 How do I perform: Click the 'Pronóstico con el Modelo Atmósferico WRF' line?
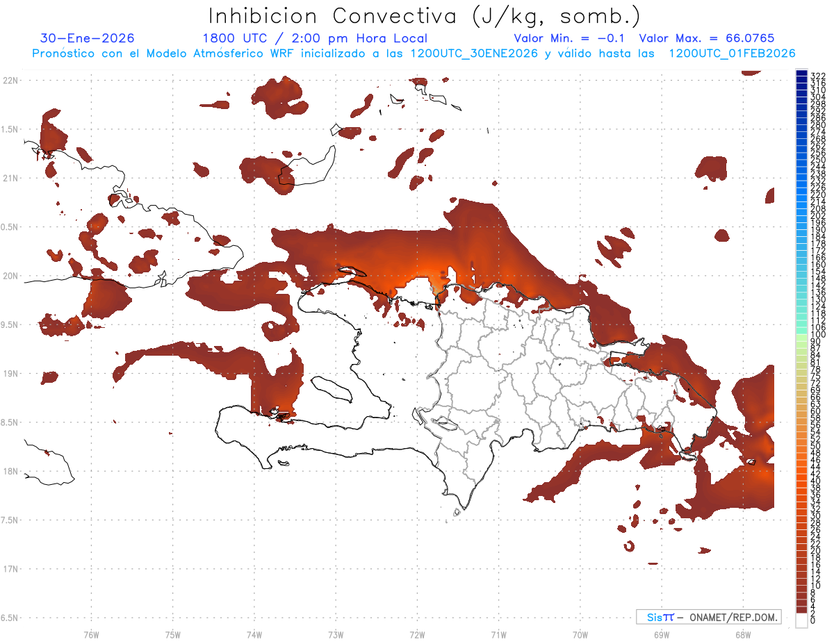tap(414, 53)
